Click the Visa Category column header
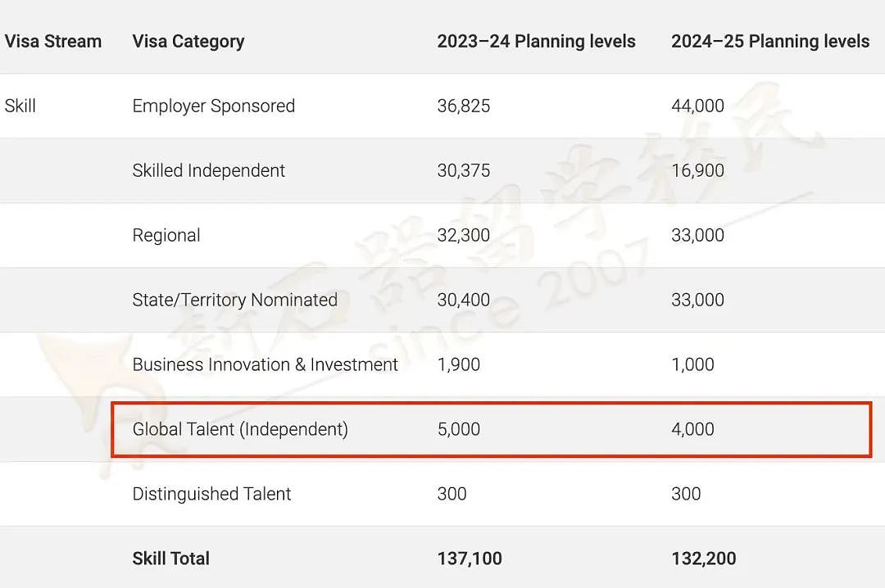The height and width of the screenshot is (588, 885). click(188, 41)
